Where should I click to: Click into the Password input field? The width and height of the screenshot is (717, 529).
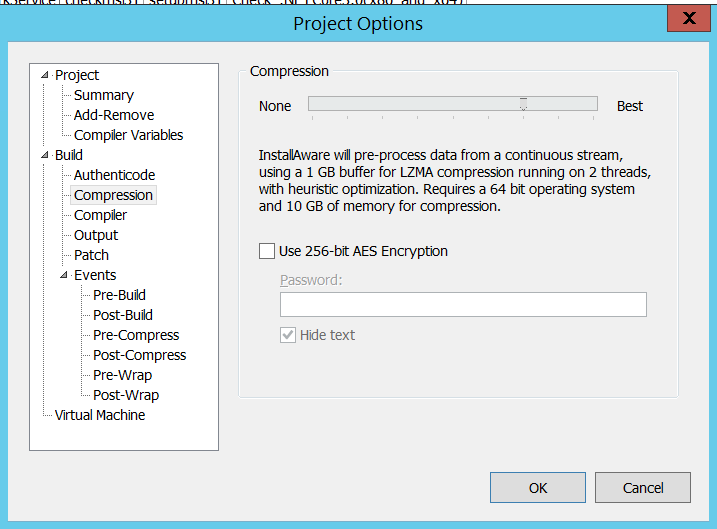click(x=463, y=305)
